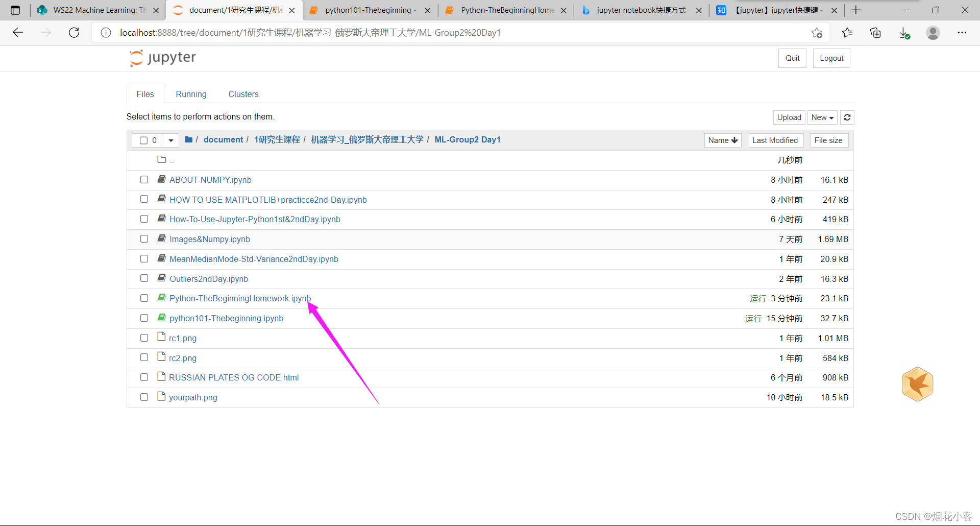Sort by File size

tap(829, 140)
